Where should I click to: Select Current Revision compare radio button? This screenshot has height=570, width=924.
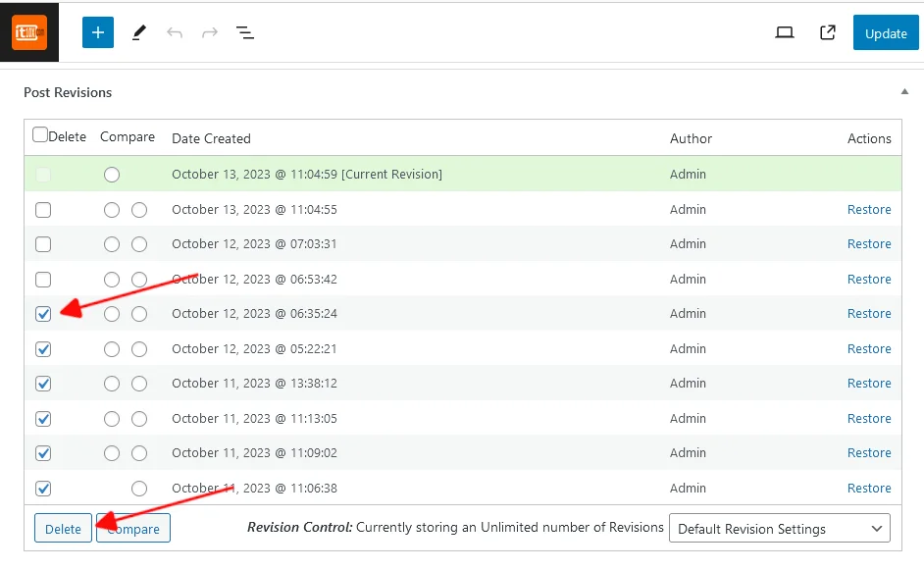click(x=112, y=175)
